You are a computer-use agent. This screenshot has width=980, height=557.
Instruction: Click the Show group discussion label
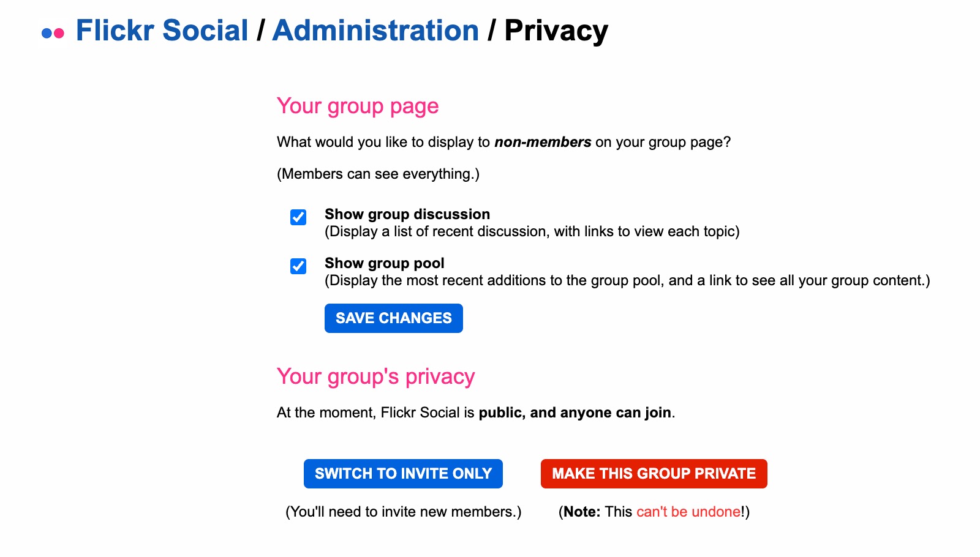pos(407,214)
